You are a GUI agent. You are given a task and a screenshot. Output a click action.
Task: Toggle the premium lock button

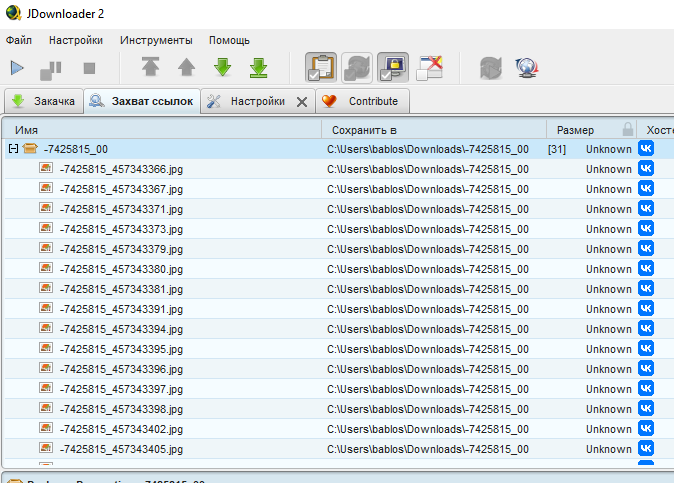click(393, 68)
